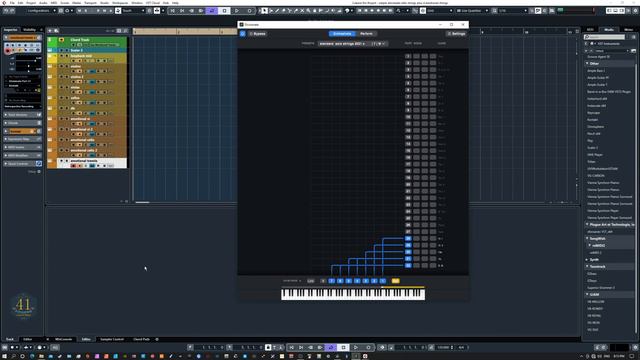This screenshot has width=640, height=360.
Task: Expand the Track Versions inspector section
Action: (x=22, y=115)
